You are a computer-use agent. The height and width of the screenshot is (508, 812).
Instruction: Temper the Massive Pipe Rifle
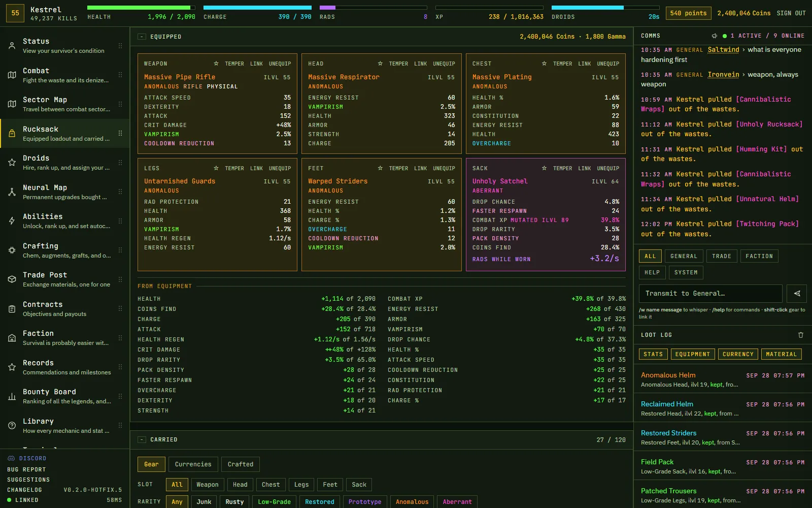234,64
